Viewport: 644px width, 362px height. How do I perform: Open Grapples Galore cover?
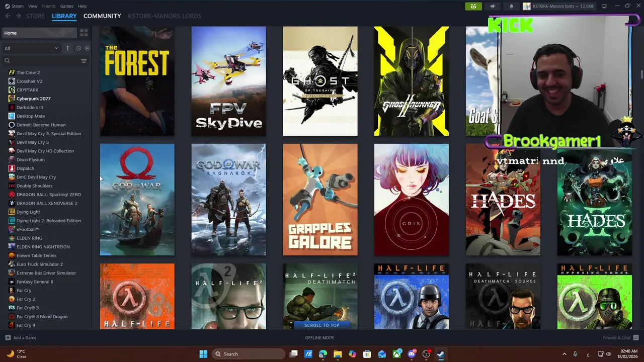(x=320, y=200)
